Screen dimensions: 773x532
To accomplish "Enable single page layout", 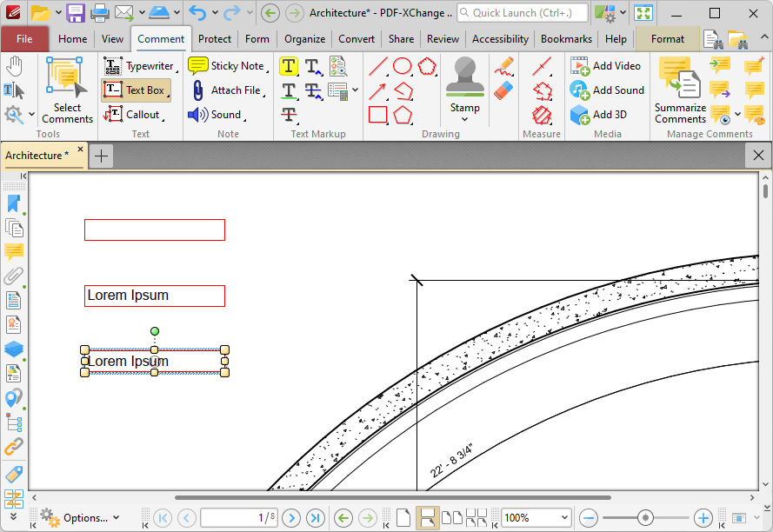I will (403, 518).
